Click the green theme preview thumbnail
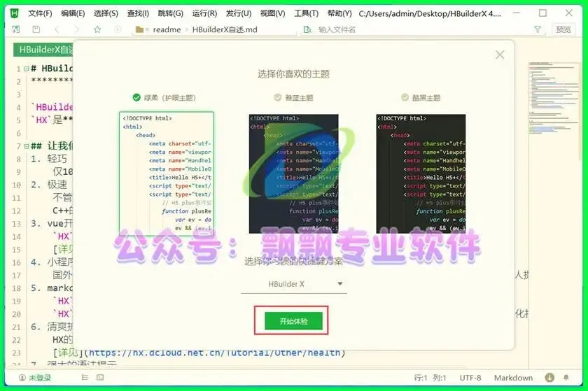The width and height of the screenshot is (588, 391). point(167,173)
